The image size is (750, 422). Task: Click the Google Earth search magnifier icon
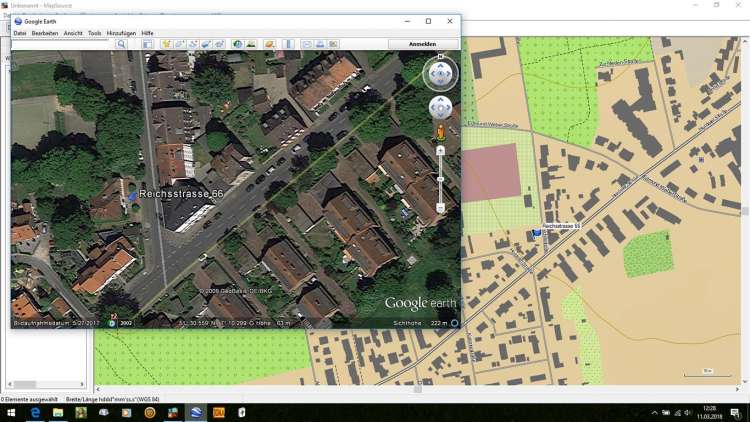click(121, 44)
